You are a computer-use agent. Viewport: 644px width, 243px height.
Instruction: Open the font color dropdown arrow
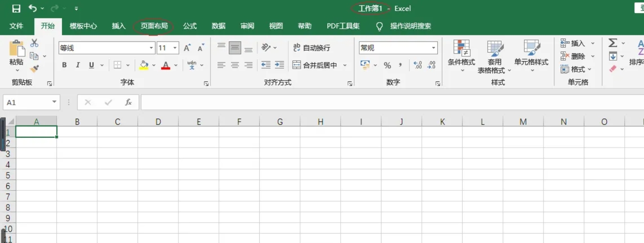tap(176, 65)
